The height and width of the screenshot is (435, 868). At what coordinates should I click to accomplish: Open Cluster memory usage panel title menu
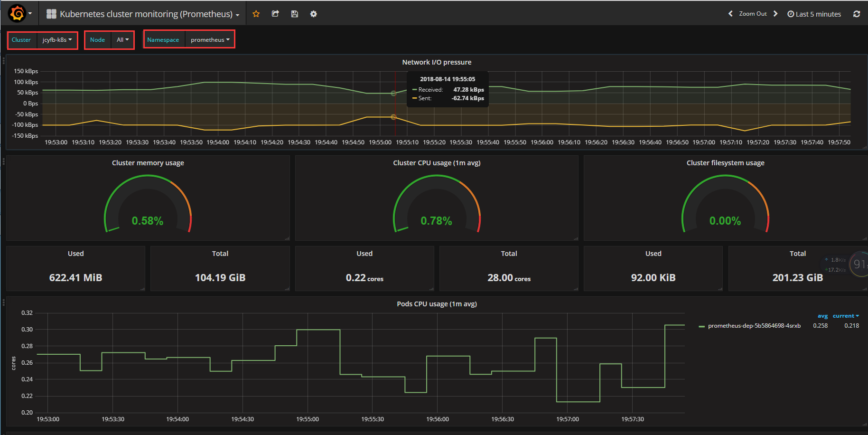pos(148,163)
